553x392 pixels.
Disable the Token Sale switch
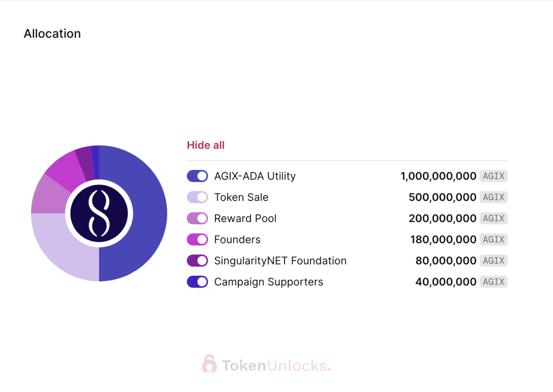pos(197,197)
